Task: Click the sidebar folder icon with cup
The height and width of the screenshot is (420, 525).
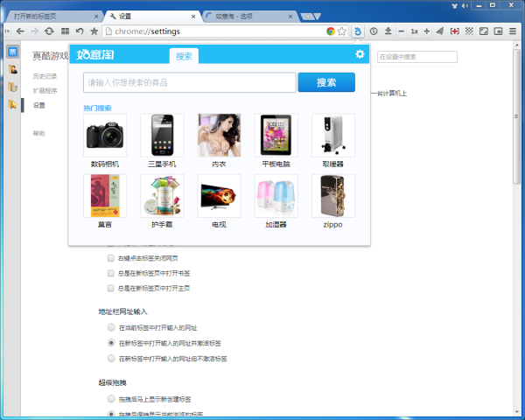Action: click(x=13, y=87)
